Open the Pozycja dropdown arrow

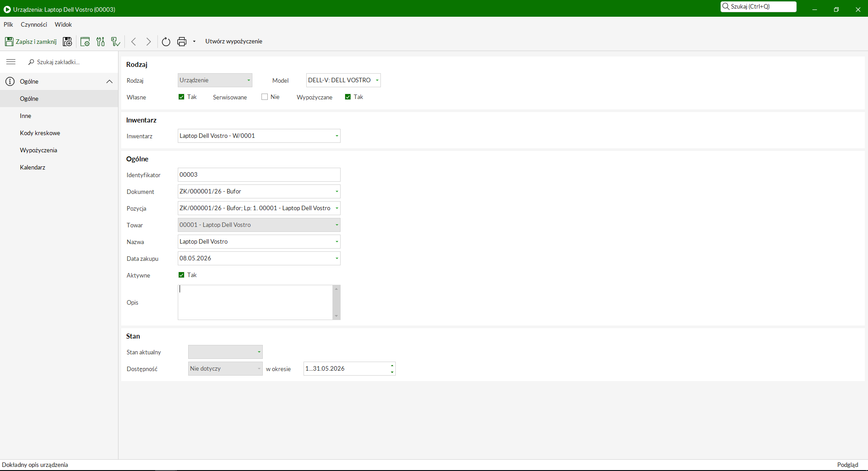point(337,208)
